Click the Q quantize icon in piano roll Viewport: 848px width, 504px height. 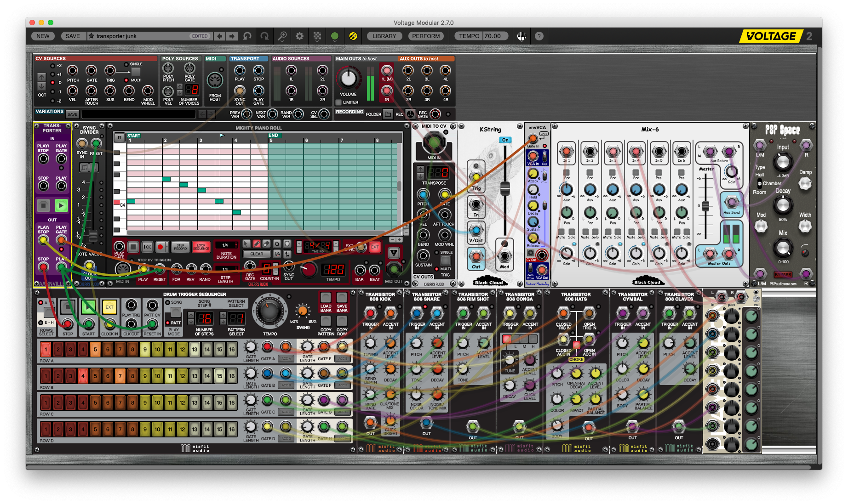[277, 244]
